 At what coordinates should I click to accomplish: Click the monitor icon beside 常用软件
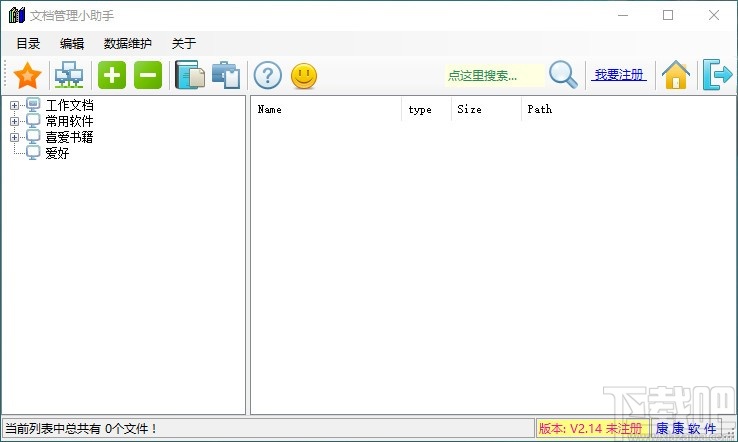(x=33, y=121)
